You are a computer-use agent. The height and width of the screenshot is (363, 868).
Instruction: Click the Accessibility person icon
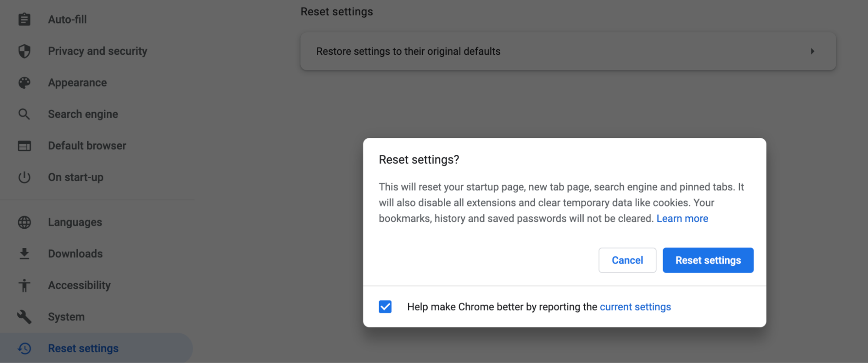(x=24, y=285)
